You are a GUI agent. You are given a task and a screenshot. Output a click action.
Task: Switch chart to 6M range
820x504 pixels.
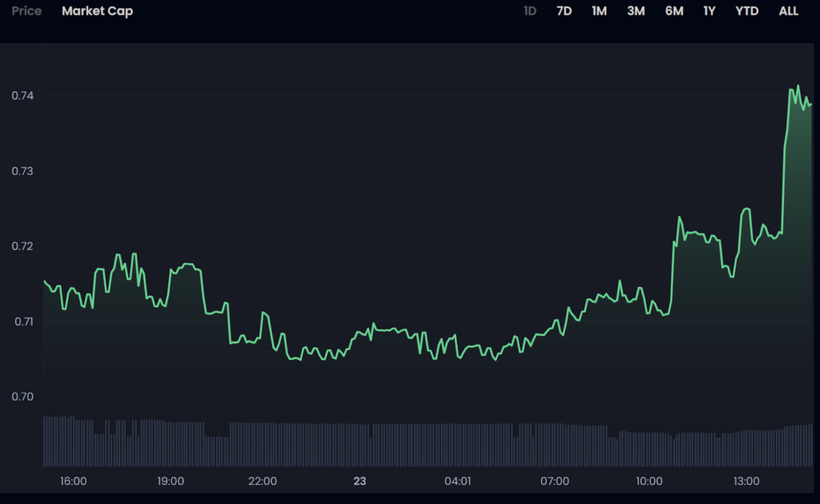pos(673,11)
